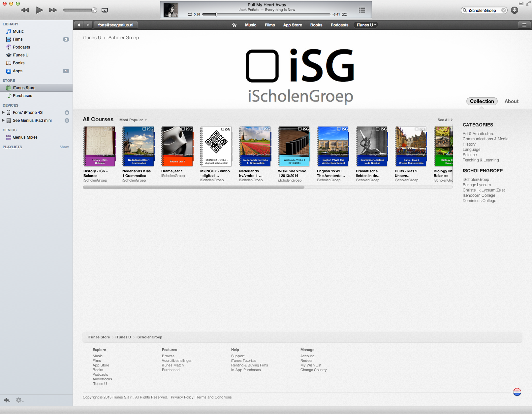
Task: Click the song playback progress bar
Action: pos(266,15)
